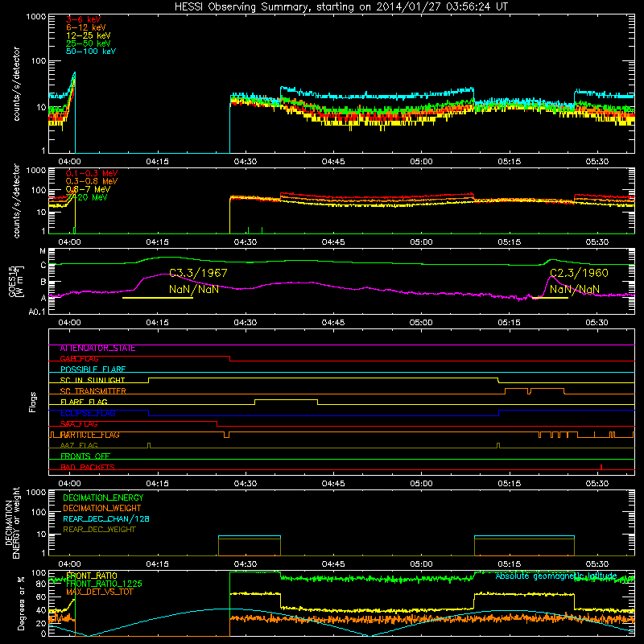This screenshot has width=644, height=644.
Task: Select the '25-50 keV' legend label
Action: click(89, 43)
